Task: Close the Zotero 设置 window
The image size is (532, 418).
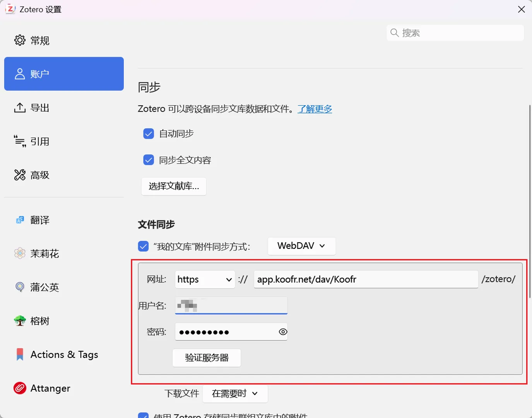Action: click(521, 9)
